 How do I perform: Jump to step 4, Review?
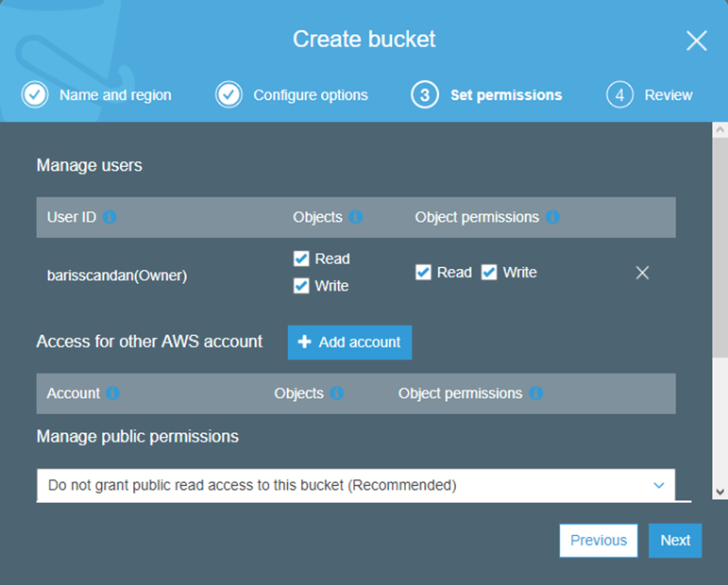tap(650, 94)
